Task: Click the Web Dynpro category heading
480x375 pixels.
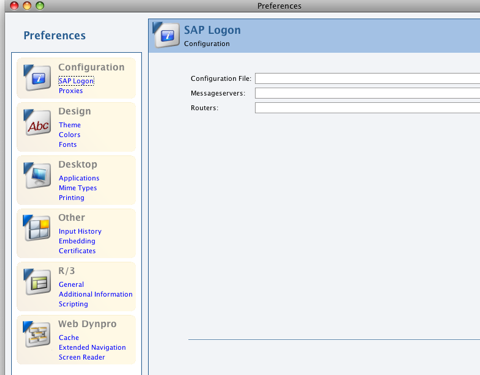Action: click(x=87, y=324)
